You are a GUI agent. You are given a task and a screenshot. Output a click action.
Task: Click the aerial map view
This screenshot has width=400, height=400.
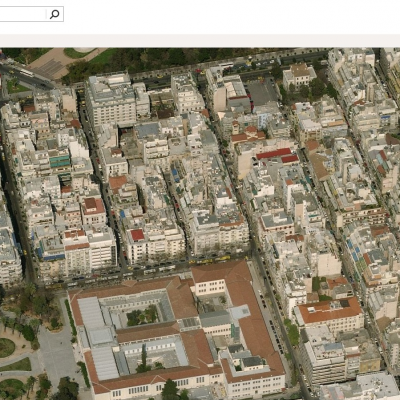pos(200,224)
